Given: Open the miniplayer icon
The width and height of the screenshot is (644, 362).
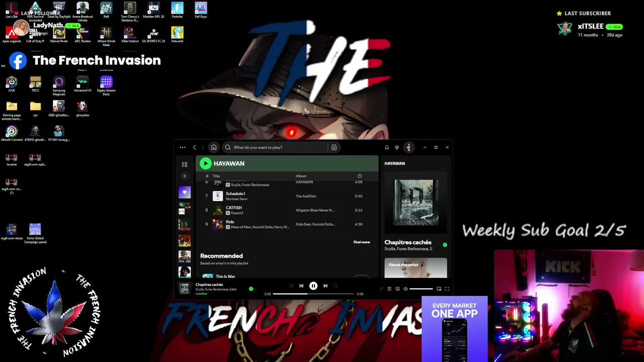Looking at the screenshot, I should click(439, 289).
